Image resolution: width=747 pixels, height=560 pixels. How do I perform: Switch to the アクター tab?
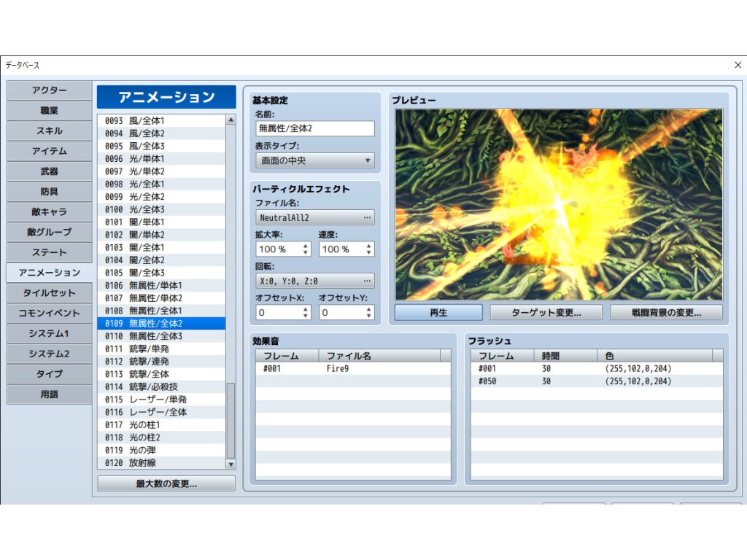[50, 90]
